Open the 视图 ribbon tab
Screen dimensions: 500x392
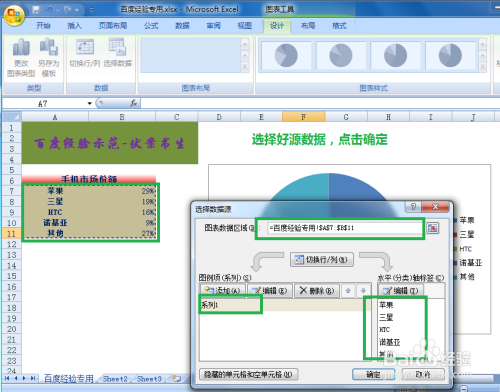[244, 26]
